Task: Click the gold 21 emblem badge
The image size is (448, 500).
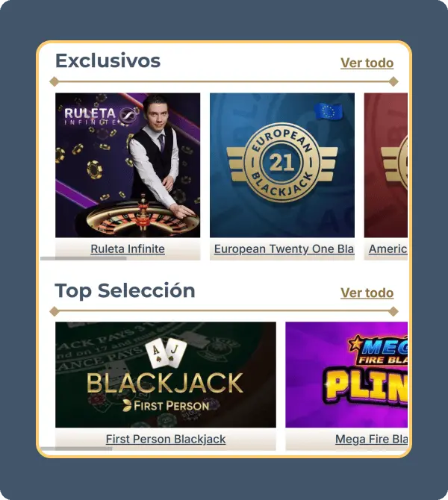Action: [x=282, y=163]
